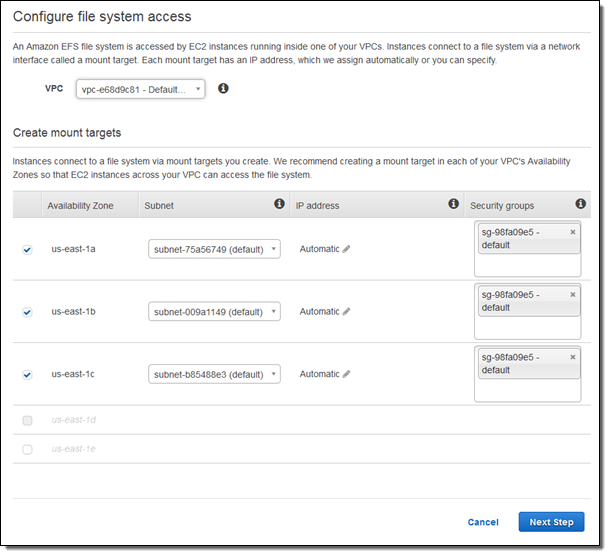Uncheck the us-east-1a availability zone
Viewport: 610px width, 556px height.
coord(27,250)
